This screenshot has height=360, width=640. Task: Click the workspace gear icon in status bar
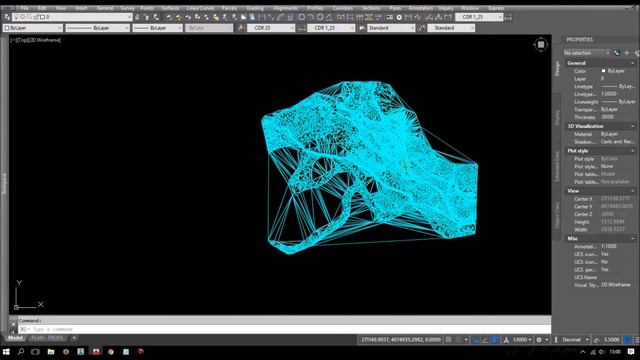point(539,340)
